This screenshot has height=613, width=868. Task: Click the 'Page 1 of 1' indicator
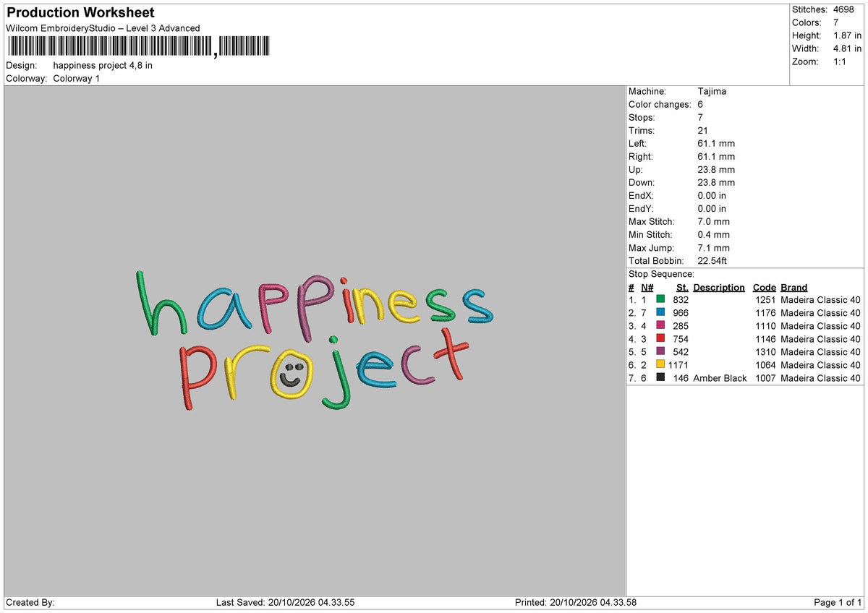[x=838, y=602]
